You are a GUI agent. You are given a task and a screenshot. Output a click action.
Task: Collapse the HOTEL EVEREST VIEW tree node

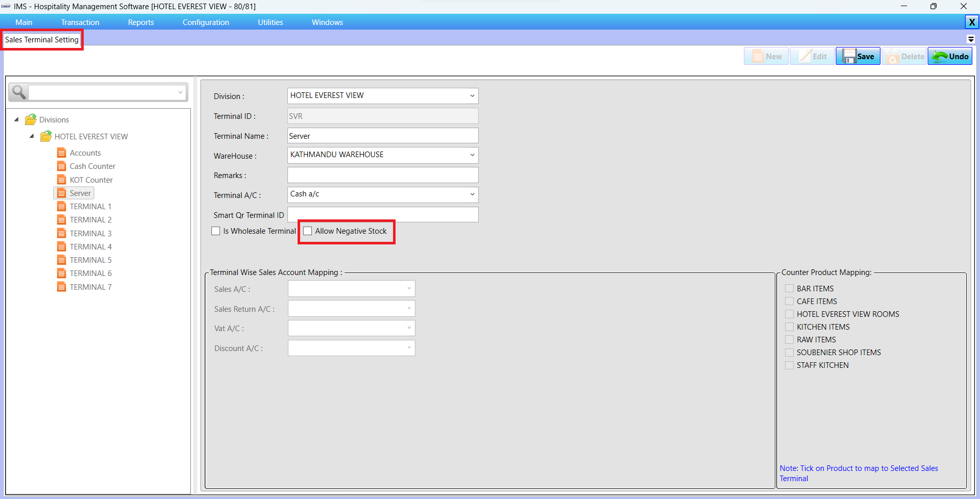[32, 136]
